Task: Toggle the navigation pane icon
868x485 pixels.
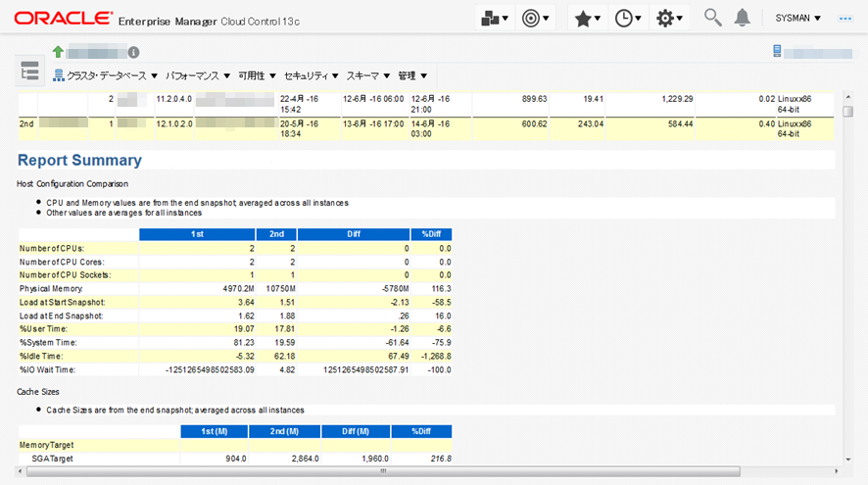Action: point(29,71)
